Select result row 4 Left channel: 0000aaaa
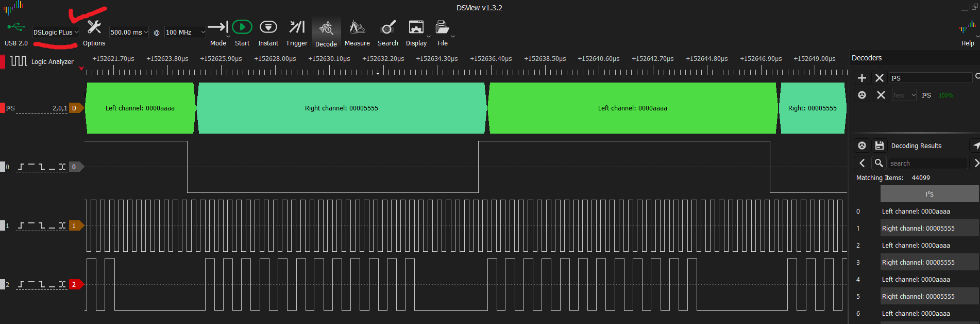980x324 pixels. 930,279
